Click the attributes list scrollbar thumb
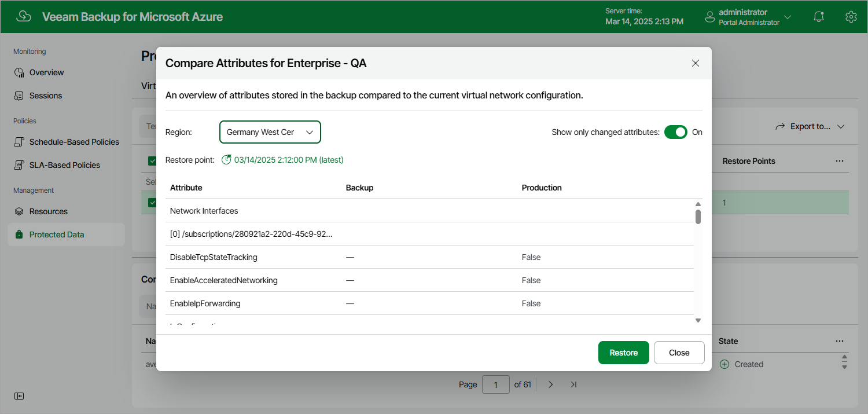868x414 pixels. [x=698, y=217]
